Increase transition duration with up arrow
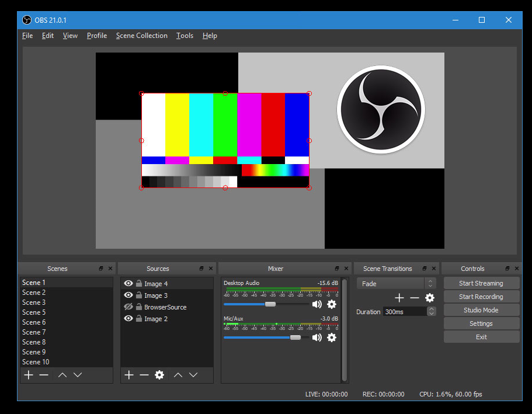This screenshot has height=414, width=532. pos(432,309)
